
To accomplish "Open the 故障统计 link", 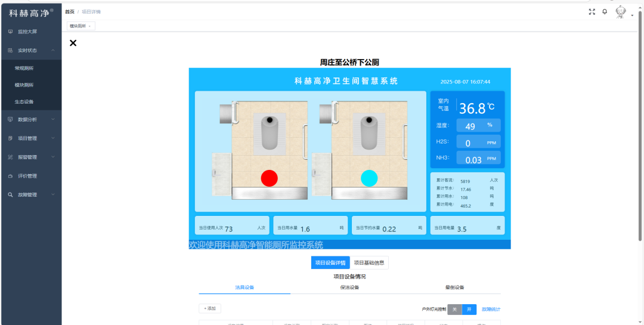I will 491,309.
